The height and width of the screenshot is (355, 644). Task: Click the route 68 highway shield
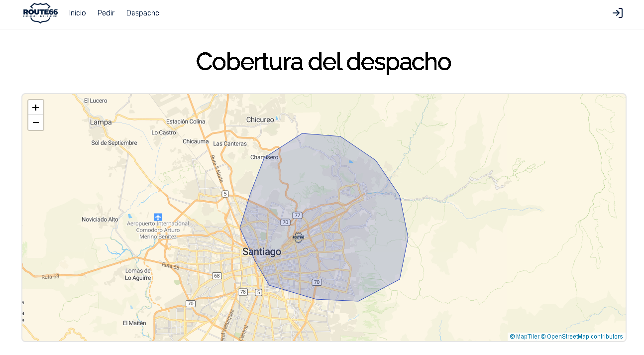(216, 276)
